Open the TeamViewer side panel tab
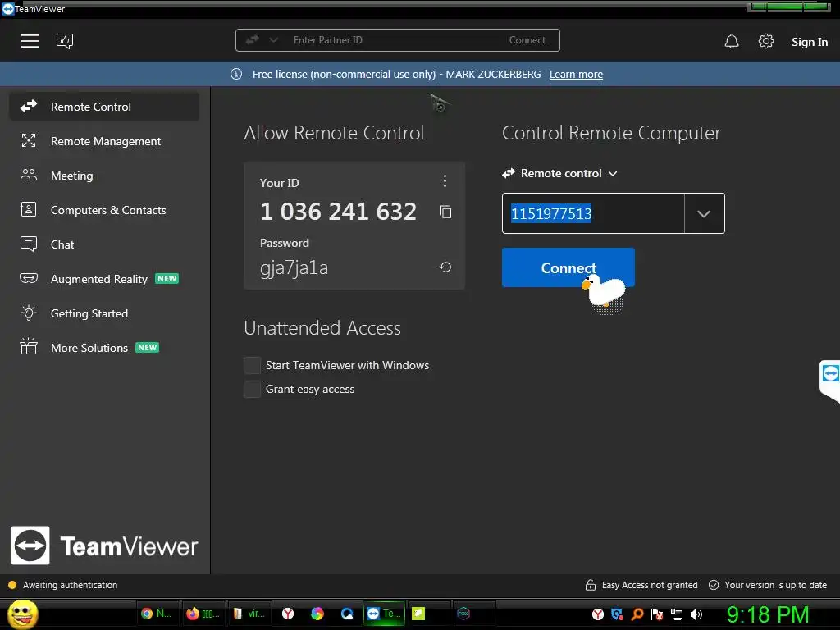840x630 pixels. 830,381
